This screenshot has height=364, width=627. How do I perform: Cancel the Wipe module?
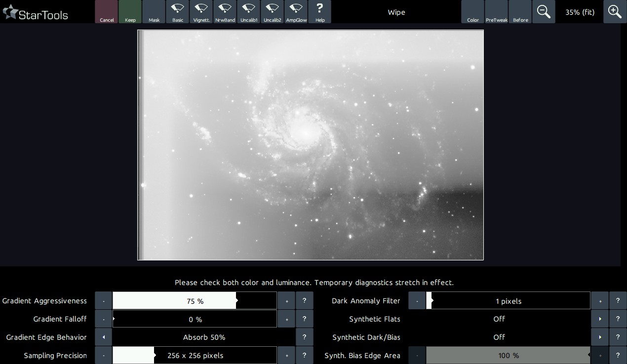(107, 12)
